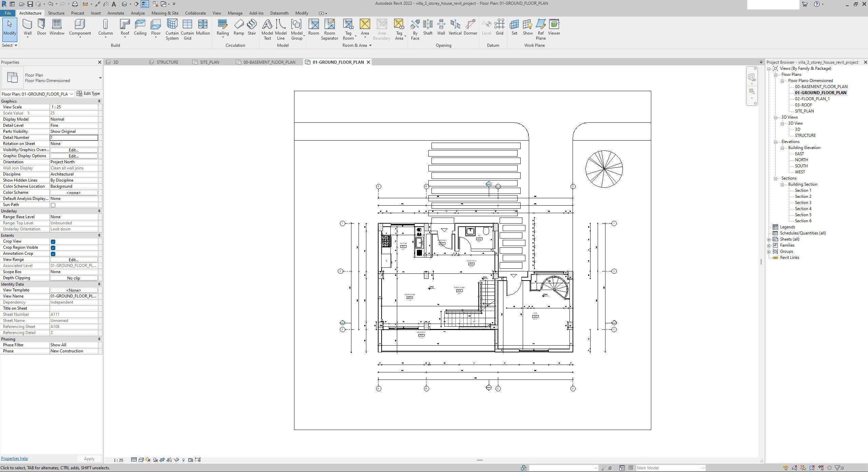The image size is (868, 472).
Task: Click the Stair tool icon
Action: point(252,27)
